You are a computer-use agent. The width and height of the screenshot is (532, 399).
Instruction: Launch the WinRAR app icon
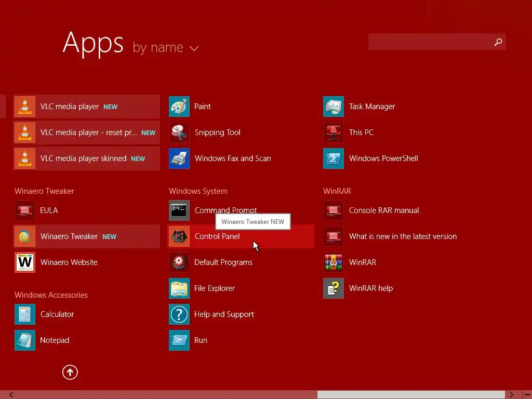pyautogui.click(x=334, y=262)
